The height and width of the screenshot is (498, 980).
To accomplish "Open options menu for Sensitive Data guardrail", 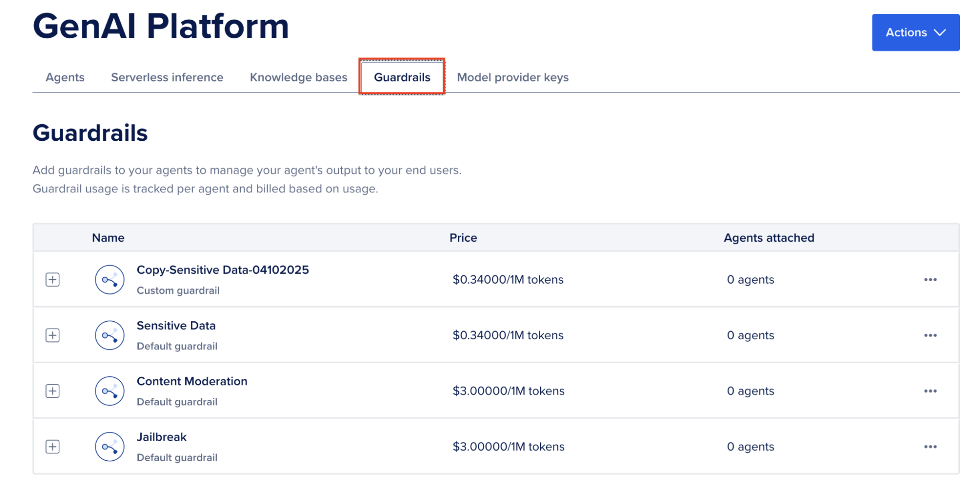I will [x=930, y=335].
